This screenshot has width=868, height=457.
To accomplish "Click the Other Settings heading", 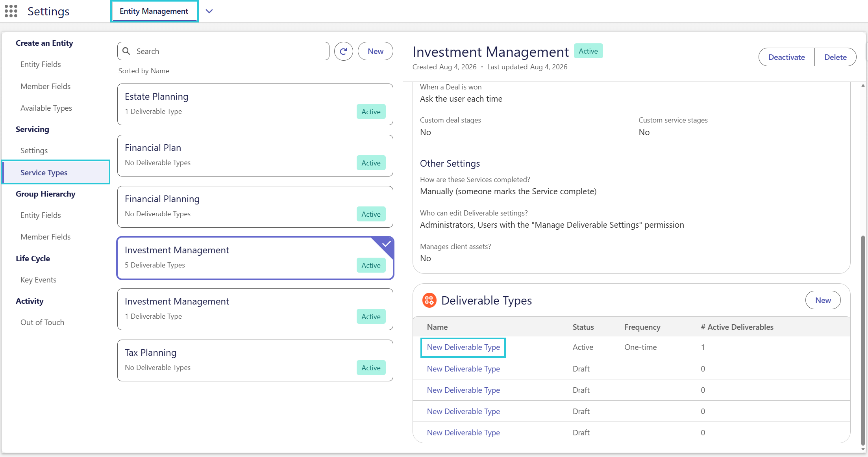I will 450,163.
